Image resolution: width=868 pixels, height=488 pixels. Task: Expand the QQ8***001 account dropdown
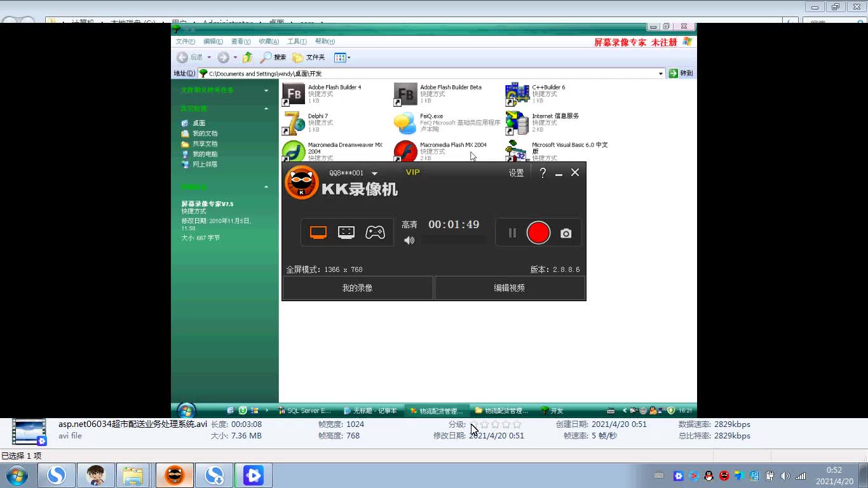[x=375, y=173]
